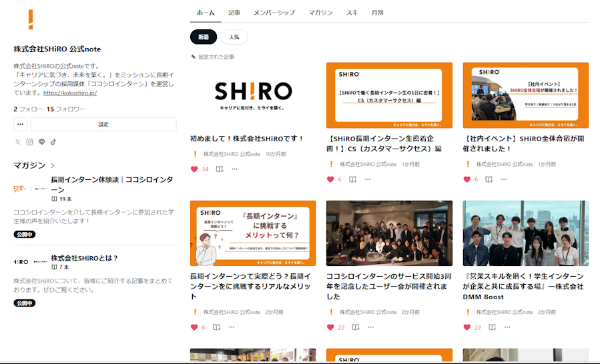Open more options for CS（カスタマーサクセス）編 article
This screenshot has width=600, height=364.
[x=368, y=179]
